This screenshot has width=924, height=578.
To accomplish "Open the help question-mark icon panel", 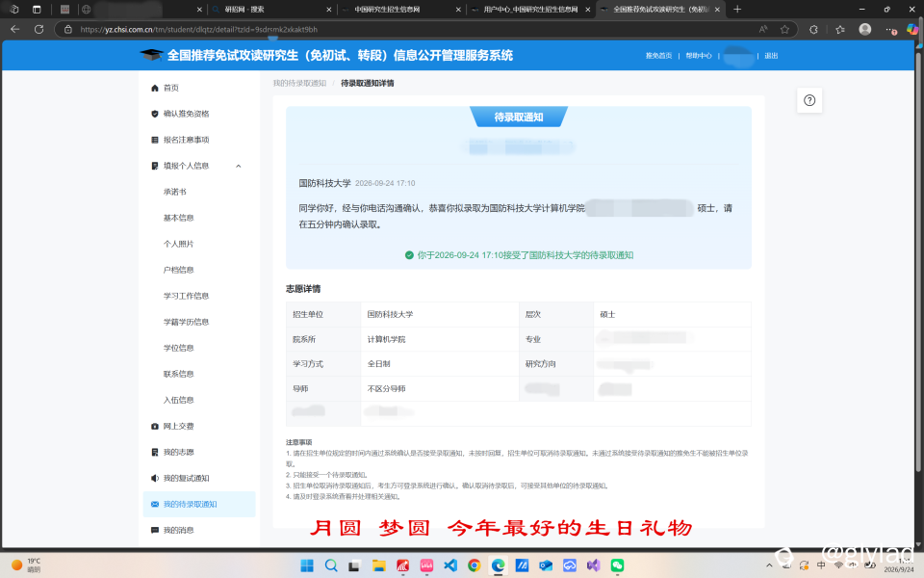I will [809, 100].
